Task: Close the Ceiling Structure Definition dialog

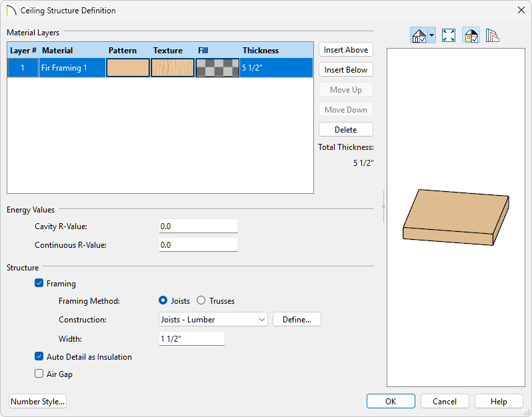Action: (x=521, y=10)
